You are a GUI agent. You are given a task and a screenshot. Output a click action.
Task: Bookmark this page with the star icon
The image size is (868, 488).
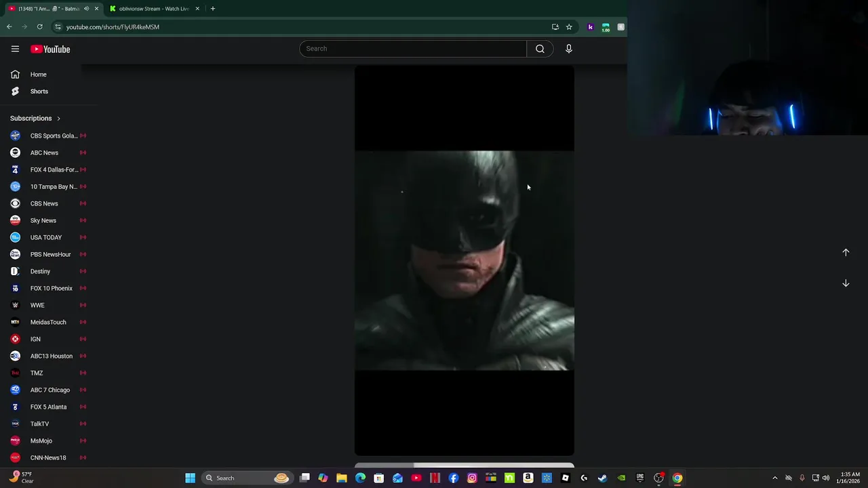(569, 27)
